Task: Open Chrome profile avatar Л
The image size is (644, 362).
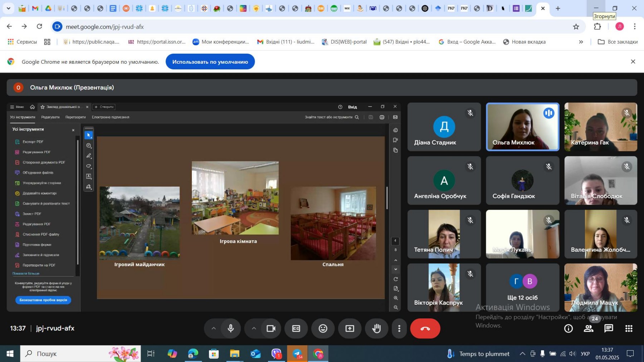Action: (x=620, y=26)
